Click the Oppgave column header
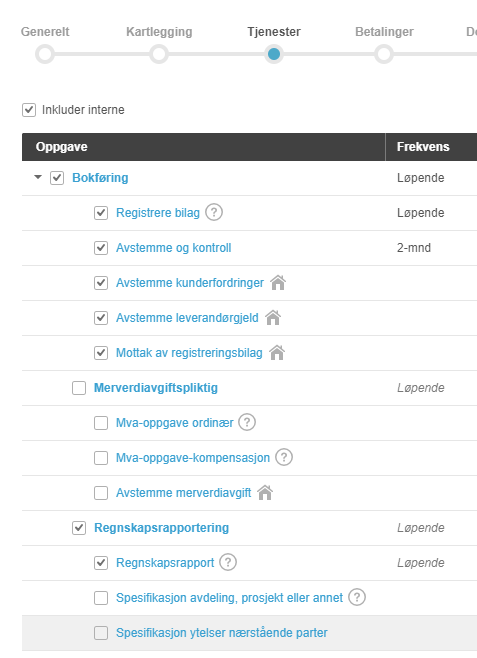Image resolution: width=477 pixels, height=658 pixels. (203, 147)
